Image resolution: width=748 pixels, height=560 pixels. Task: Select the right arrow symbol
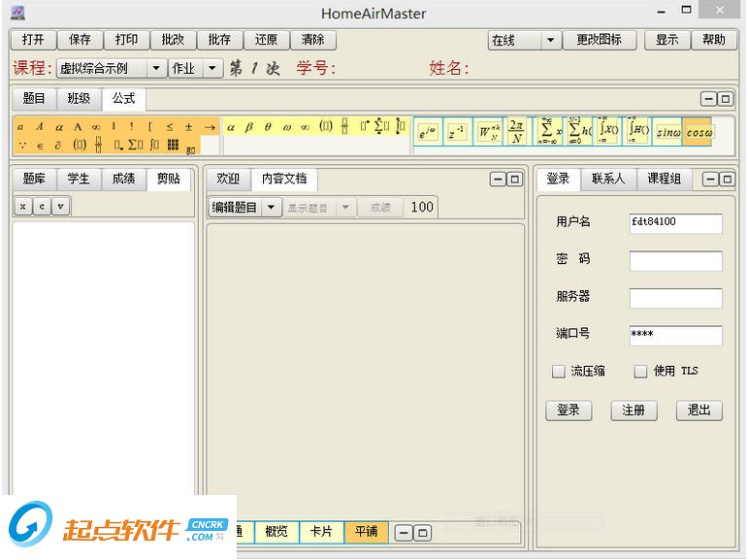click(210, 127)
